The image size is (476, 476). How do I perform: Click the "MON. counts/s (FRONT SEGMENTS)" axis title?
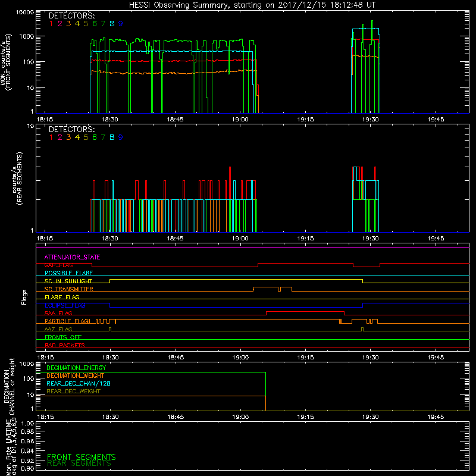(x=5, y=62)
